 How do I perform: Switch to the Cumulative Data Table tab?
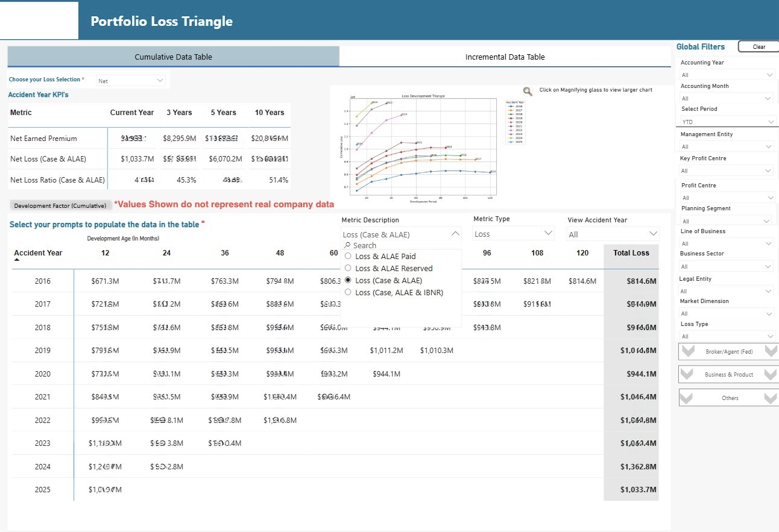pos(173,57)
